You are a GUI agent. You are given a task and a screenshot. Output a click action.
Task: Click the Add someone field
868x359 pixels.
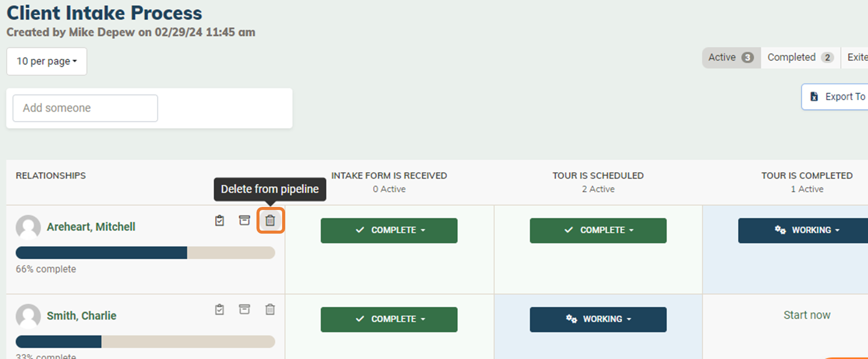coord(84,108)
